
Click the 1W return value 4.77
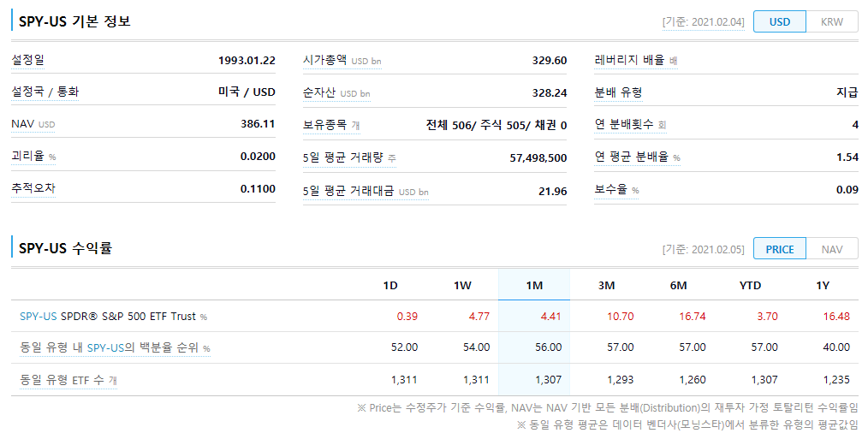[x=479, y=317]
